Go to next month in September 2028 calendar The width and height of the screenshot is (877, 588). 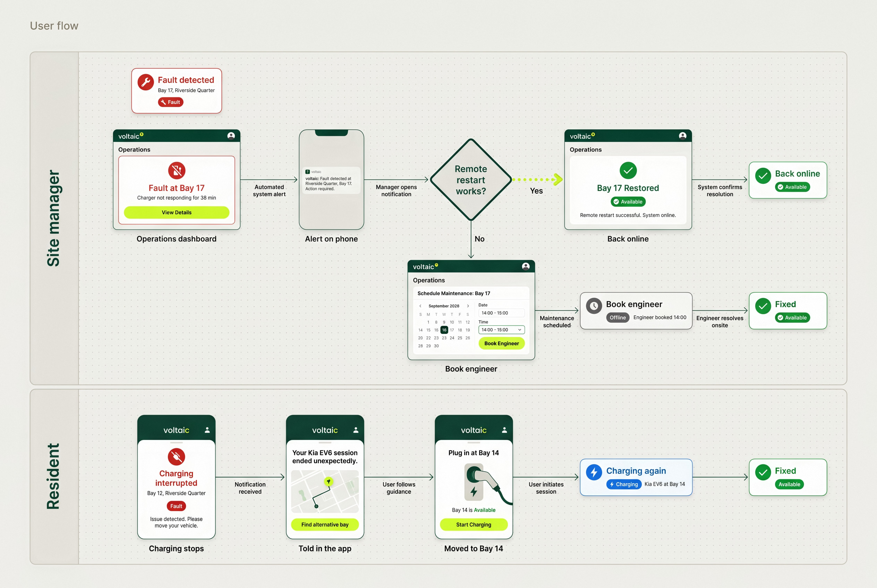[468, 306]
